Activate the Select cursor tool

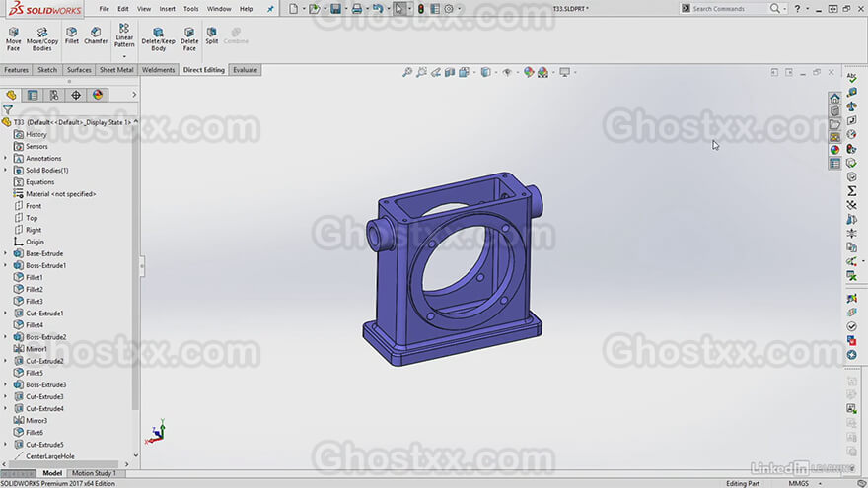(x=399, y=8)
